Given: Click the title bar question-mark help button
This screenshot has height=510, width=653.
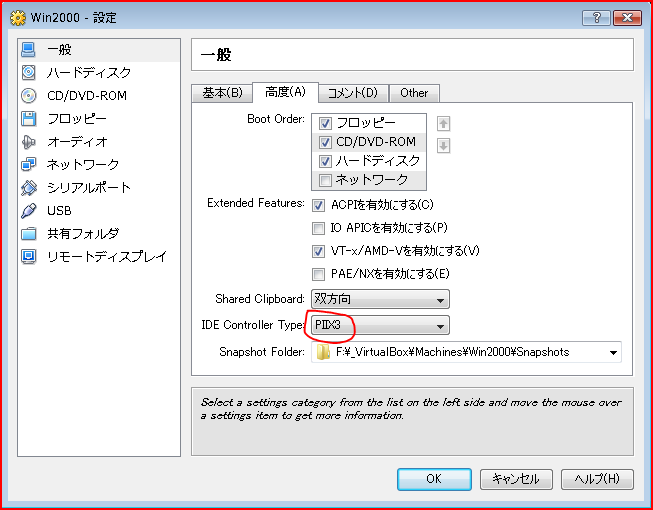Looking at the screenshot, I should tap(596, 18).
